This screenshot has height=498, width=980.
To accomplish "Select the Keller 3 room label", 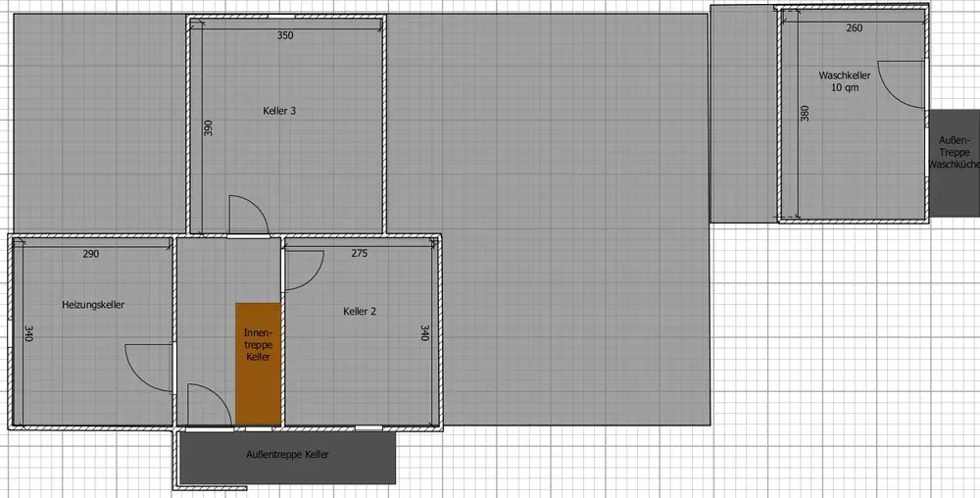I will pyautogui.click(x=279, y=111).
